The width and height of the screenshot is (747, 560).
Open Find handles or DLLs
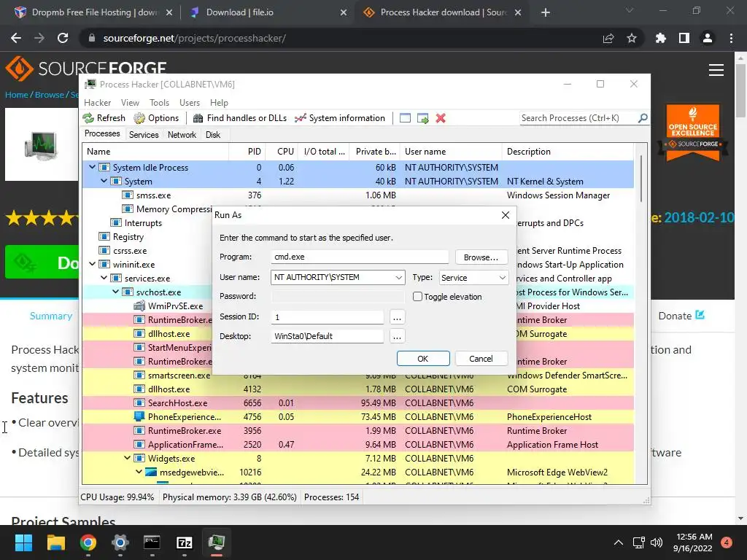[239, 118]
